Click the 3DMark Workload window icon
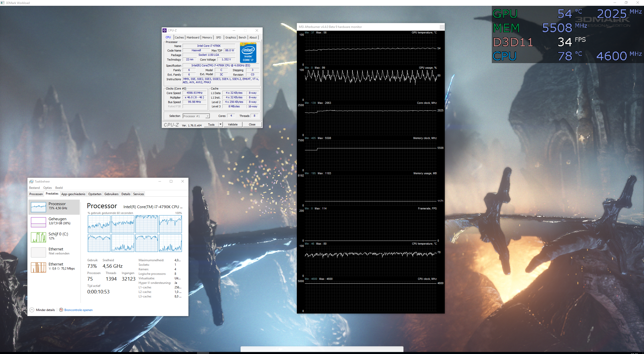The image size is (644, 354). 3,3
